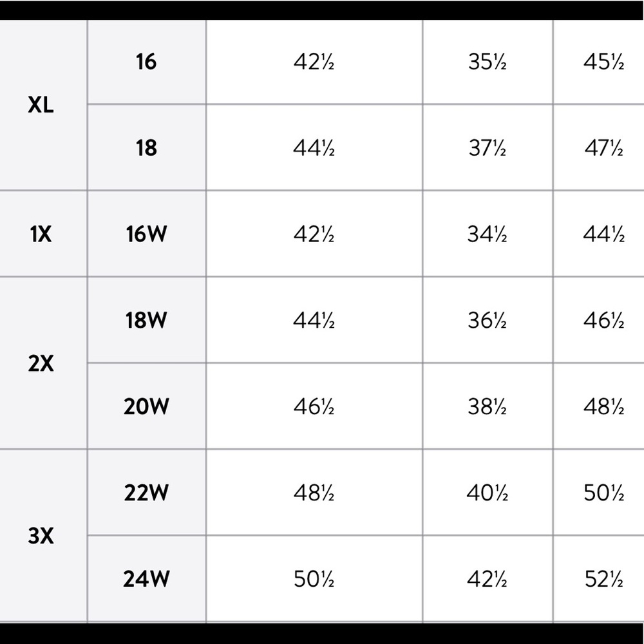Click the 22W size cell
This screenshot has width=644, height=644.
click(147, 493)
